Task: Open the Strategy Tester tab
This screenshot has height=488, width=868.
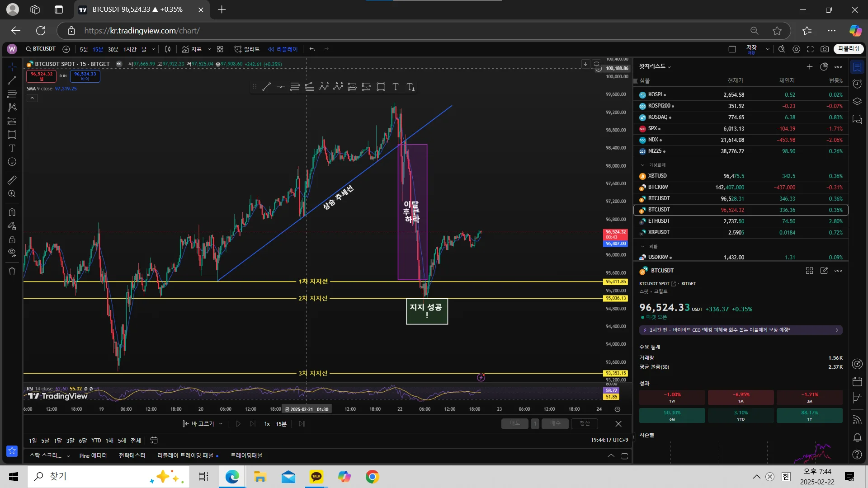Action: click(132, 455)
